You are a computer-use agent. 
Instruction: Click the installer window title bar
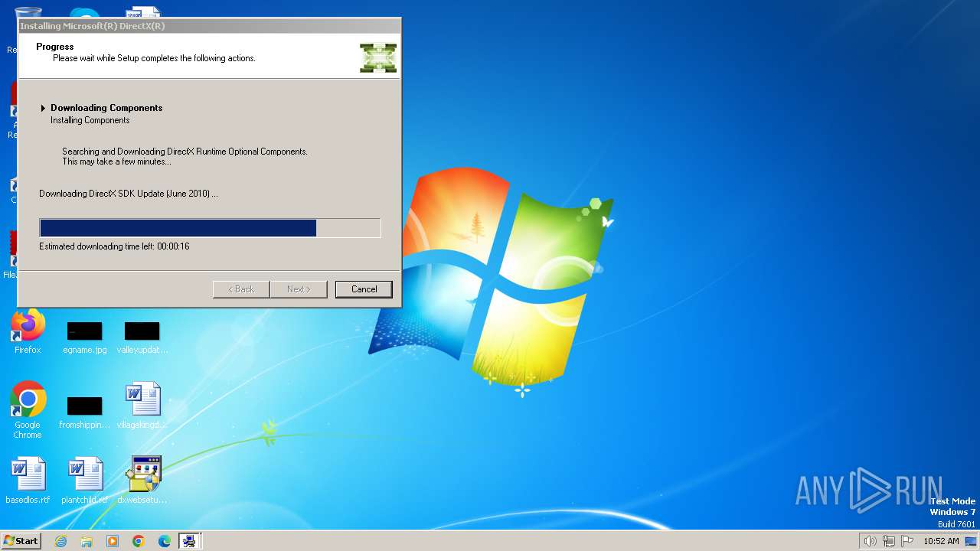210,26
